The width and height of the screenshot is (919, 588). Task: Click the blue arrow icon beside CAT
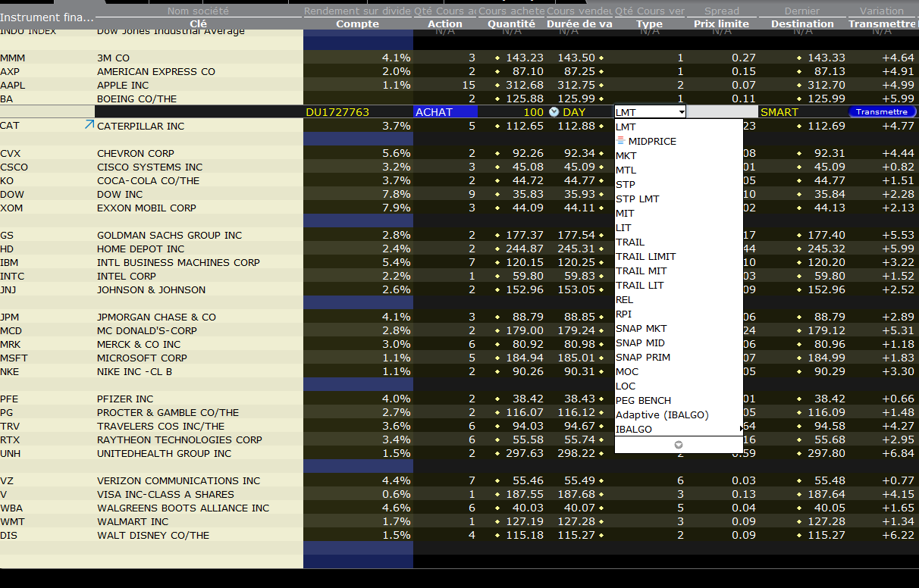89,124
